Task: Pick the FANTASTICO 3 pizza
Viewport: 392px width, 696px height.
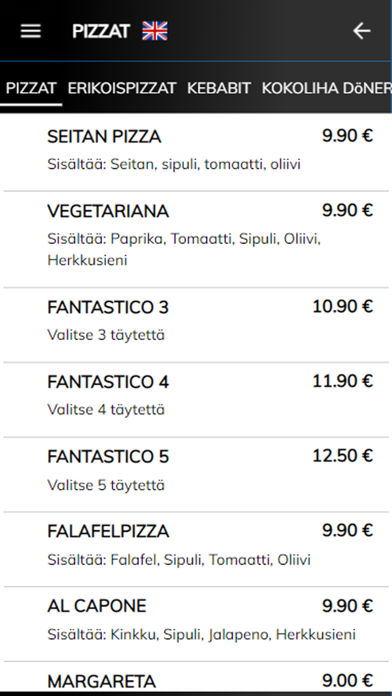Action: (196, 325)
